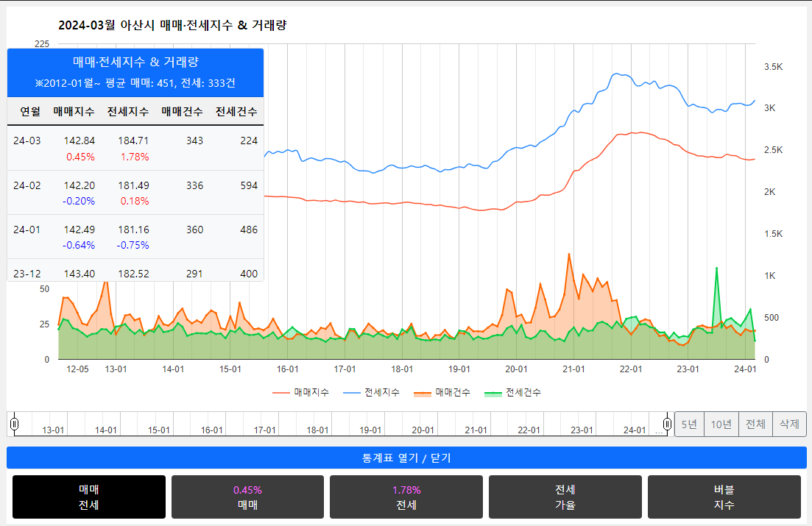The image size is (812, 526).
Task: Toggle 전세건수 legend series
Action: 512,392
